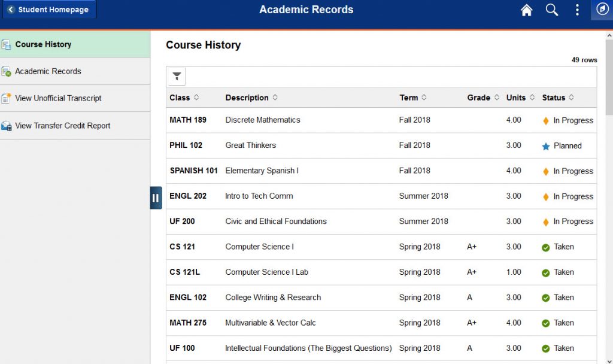Sort by Class column
Screen dimensions: 613x364
pos(184,98)
